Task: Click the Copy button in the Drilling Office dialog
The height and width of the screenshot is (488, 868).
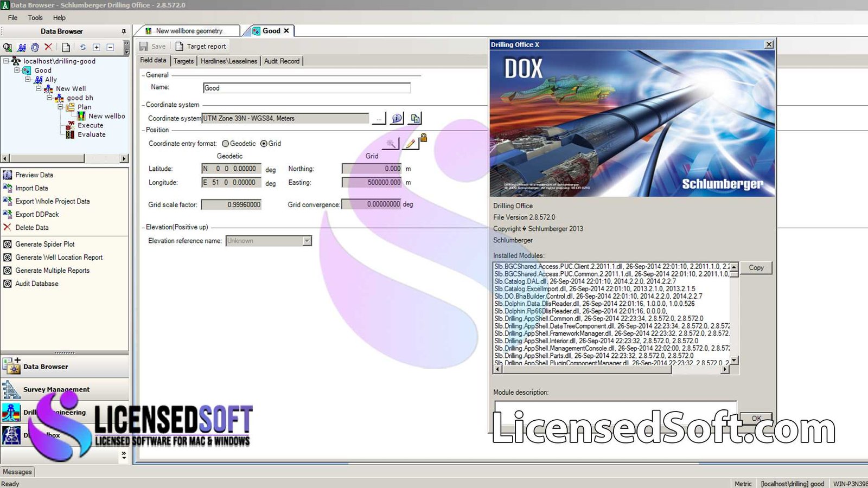Action: click(756, 267)
